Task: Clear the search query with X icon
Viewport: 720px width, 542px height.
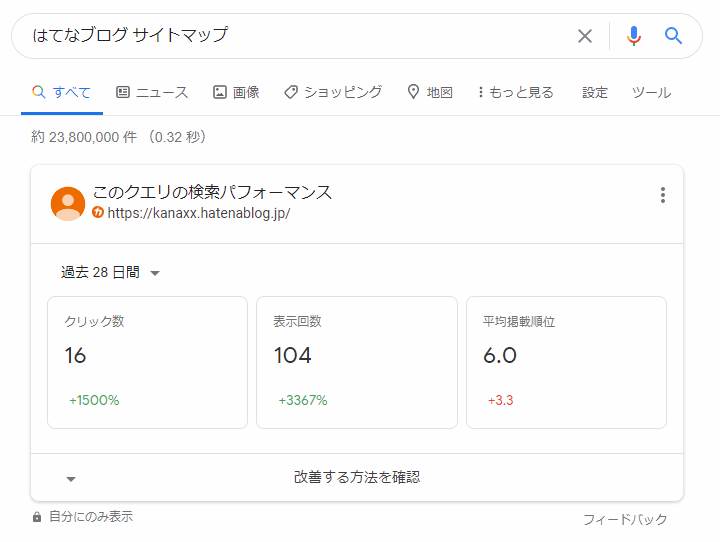Action: tap(585, 36)
